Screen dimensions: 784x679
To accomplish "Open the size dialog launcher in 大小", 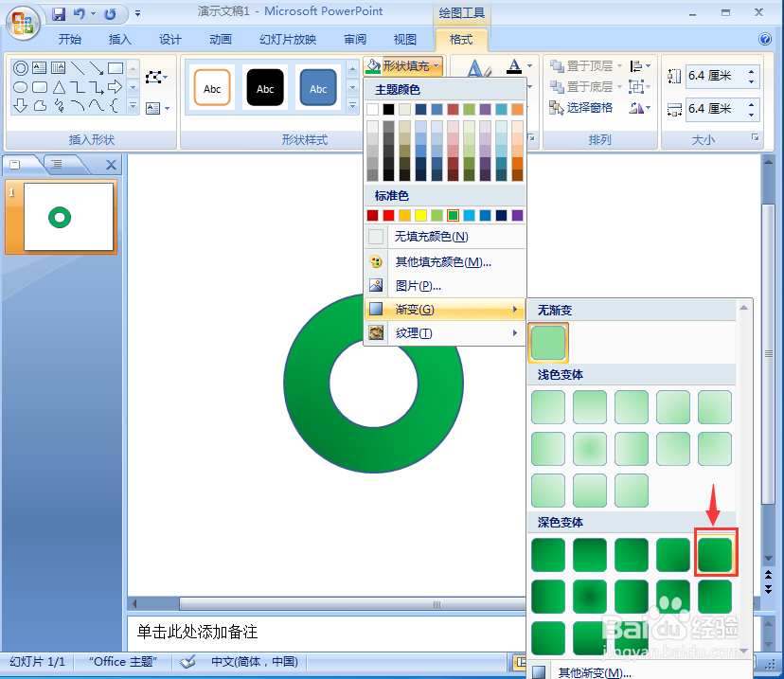I will click(x=755, y=137).
